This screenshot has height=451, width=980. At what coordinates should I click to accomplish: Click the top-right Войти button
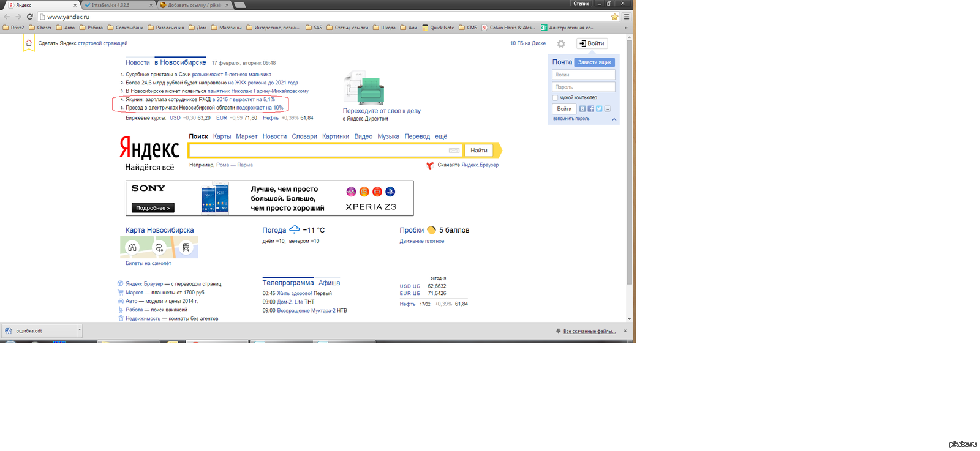pos(592,43)
